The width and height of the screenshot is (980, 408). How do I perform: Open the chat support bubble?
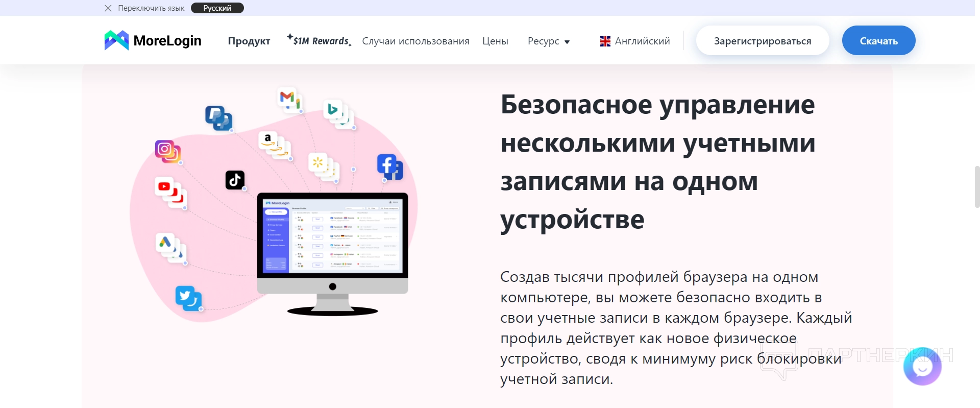pyautogui.click(x=922, y=366)
